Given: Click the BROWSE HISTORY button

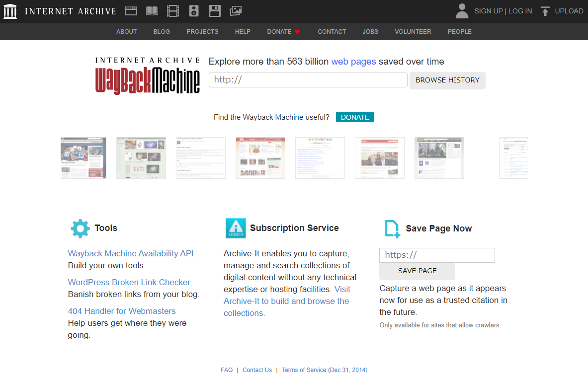Looking at the screenshot, I should click(447, 80).
